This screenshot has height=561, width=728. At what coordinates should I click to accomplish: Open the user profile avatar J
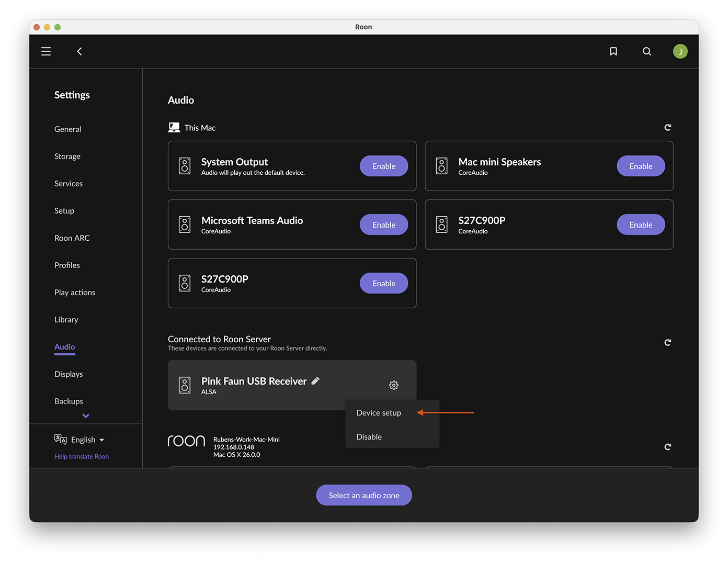coord(680,51)
